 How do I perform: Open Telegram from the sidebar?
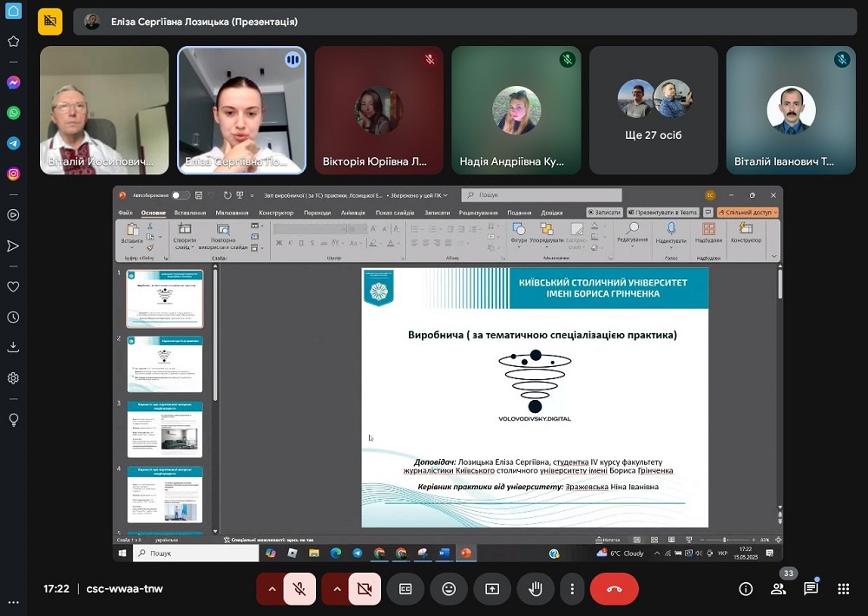tap(13, 143)
